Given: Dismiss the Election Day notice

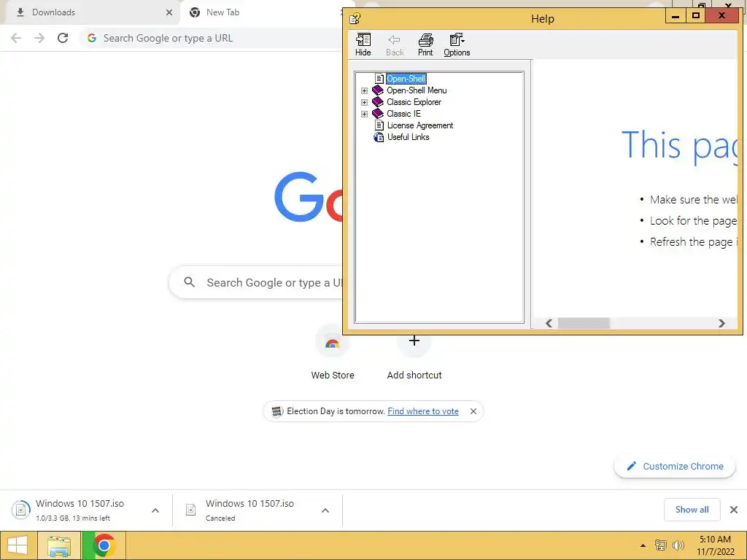Looking at the screenshot, I should [x=473, y=411].
